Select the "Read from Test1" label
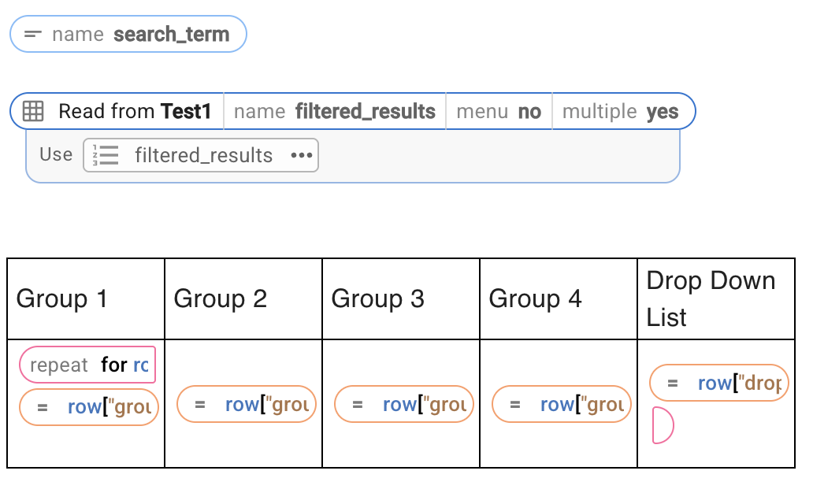This screenshot has height=504, width=813. [x=135, y=112]
